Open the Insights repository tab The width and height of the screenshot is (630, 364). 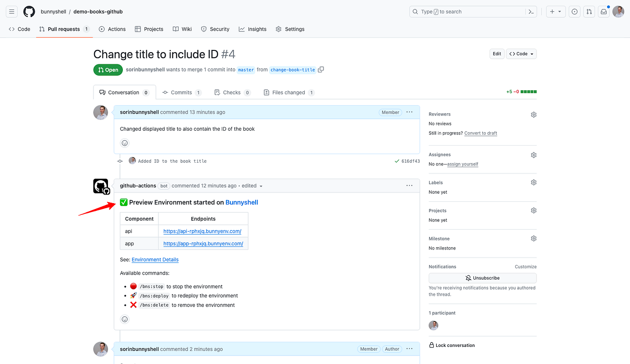[x=252, y=29]
